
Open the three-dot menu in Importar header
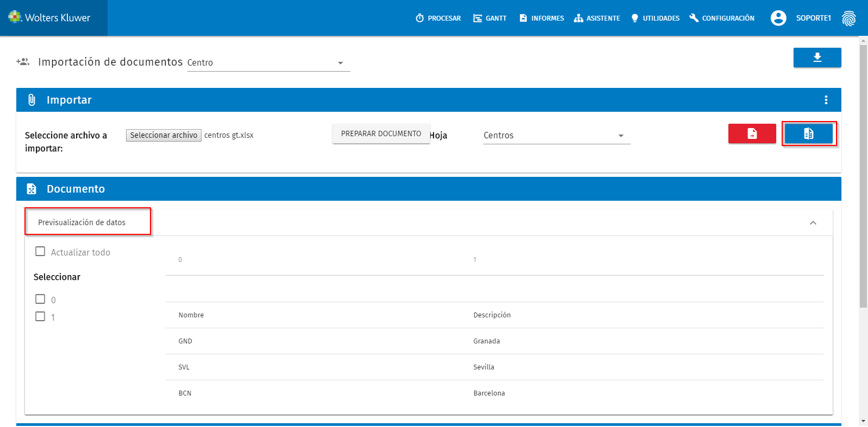826,100
